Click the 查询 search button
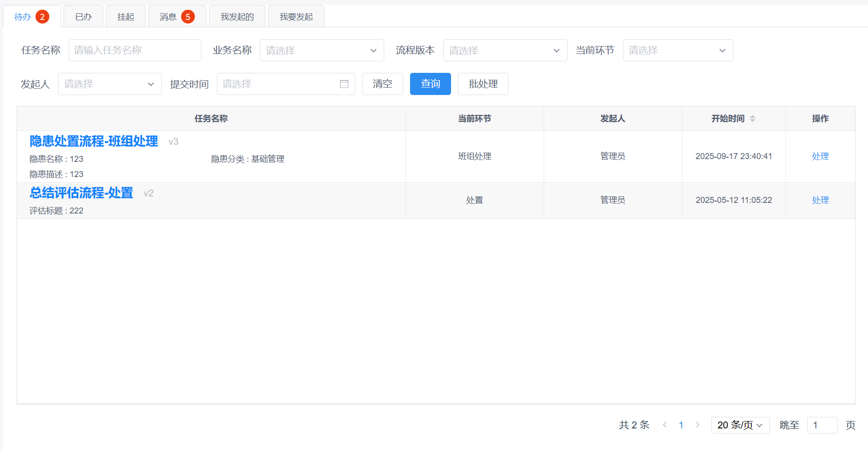This screenshot has width=868, height=451. (430, 84)
